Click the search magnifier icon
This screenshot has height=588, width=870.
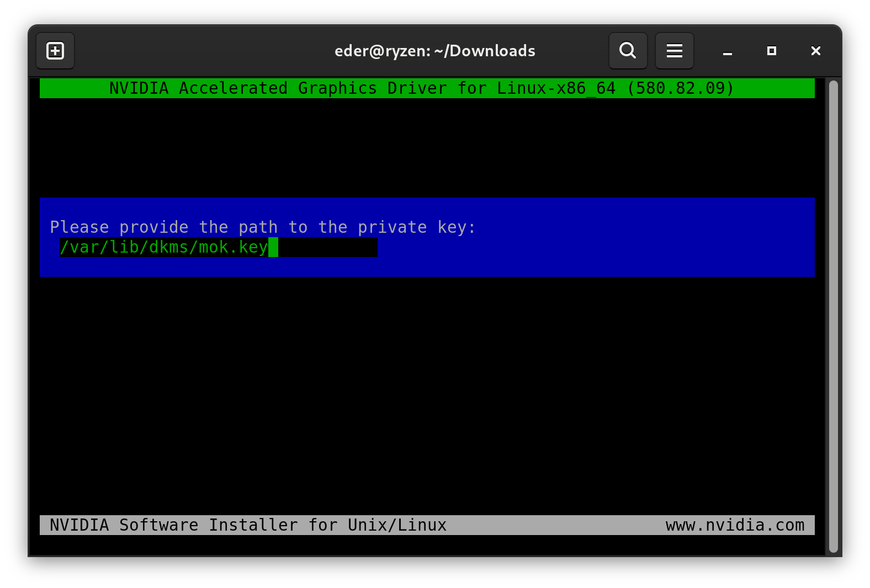click(628, 51)
